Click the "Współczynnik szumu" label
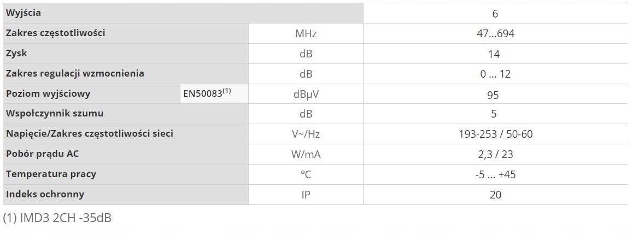 (55, 114)
